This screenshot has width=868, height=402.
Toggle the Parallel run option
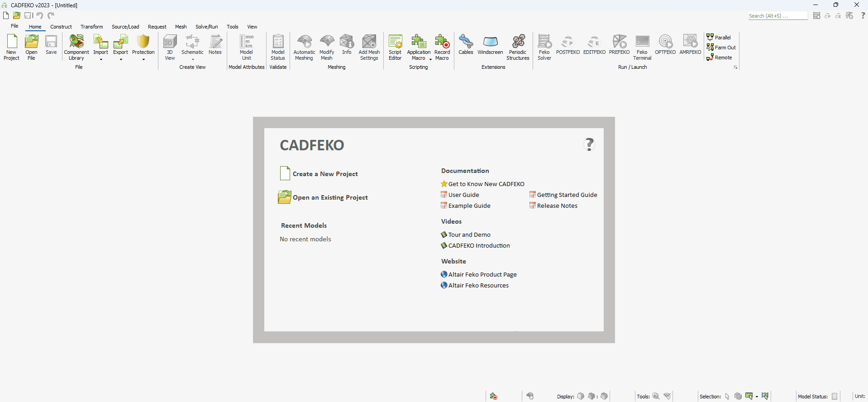(719, 37)
